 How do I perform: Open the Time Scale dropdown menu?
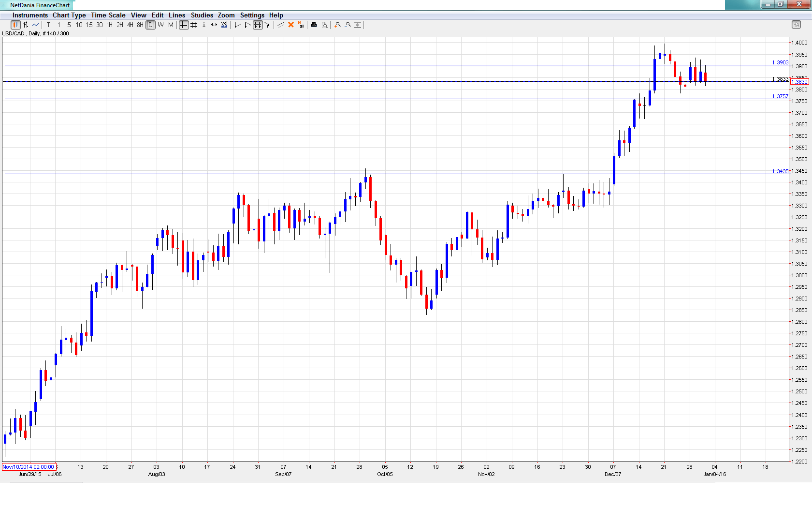click(108, 15)
